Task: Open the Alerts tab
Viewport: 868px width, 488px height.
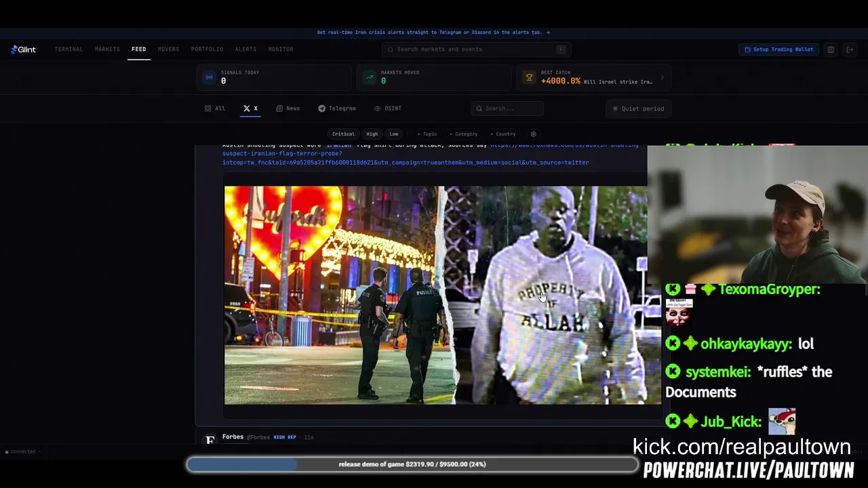Action: click(245, 49)
